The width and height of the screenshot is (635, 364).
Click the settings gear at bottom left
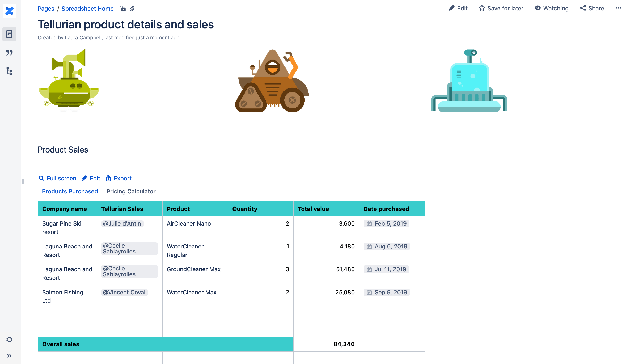(x=10, y=340)
